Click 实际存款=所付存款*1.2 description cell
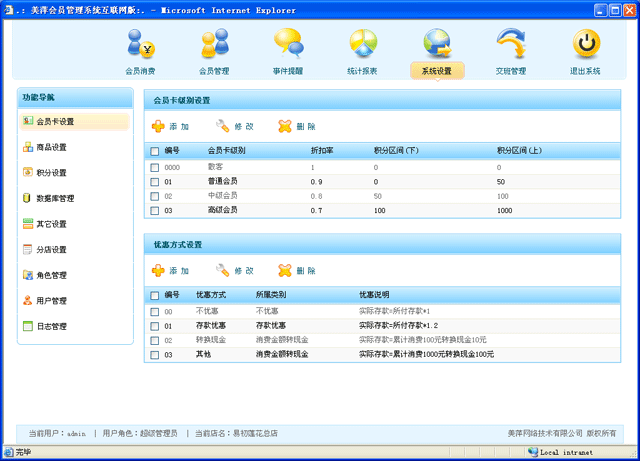The image size is (640, 461). click(398, 325)
